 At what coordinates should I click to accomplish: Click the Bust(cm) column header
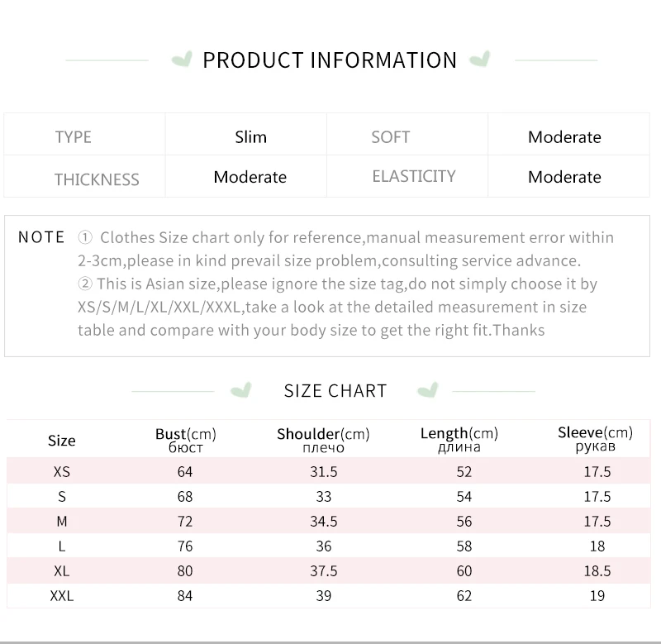[x=185, y=440]
